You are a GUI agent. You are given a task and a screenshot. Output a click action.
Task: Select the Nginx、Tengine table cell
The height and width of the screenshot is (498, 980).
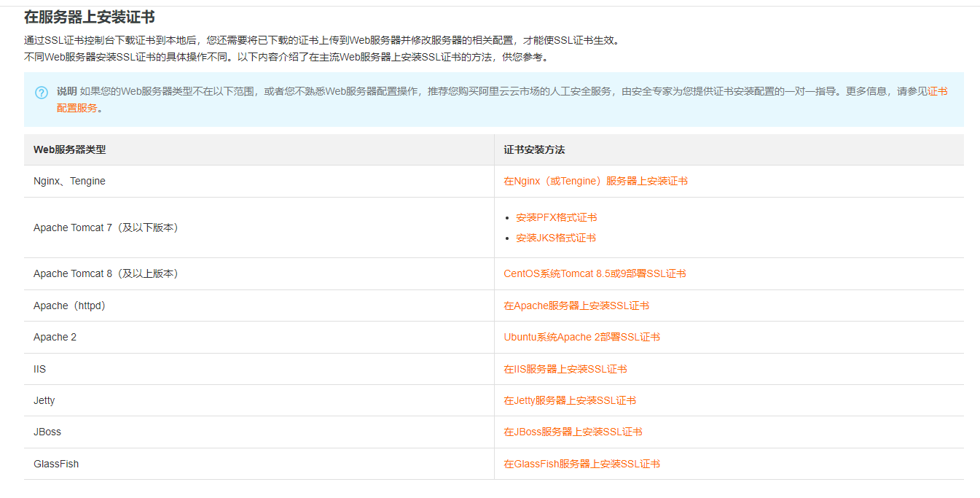[x=69, y=181]
